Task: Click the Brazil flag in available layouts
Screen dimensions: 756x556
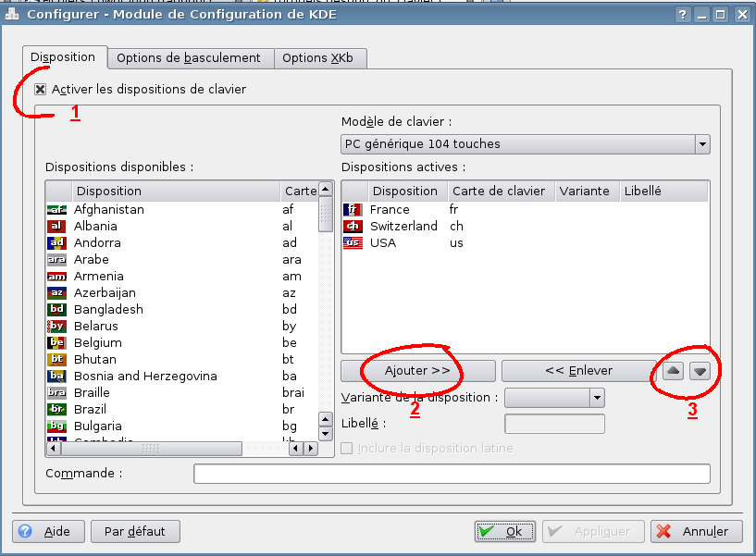Action: [x=56, y=410]
